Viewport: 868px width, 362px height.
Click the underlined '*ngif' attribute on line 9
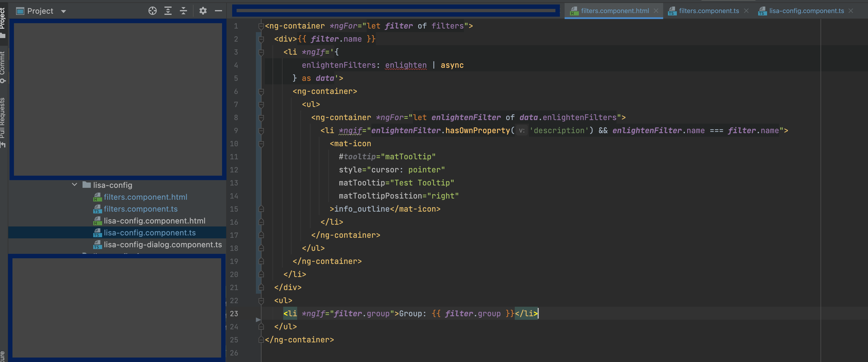click(x=350, y=130)
